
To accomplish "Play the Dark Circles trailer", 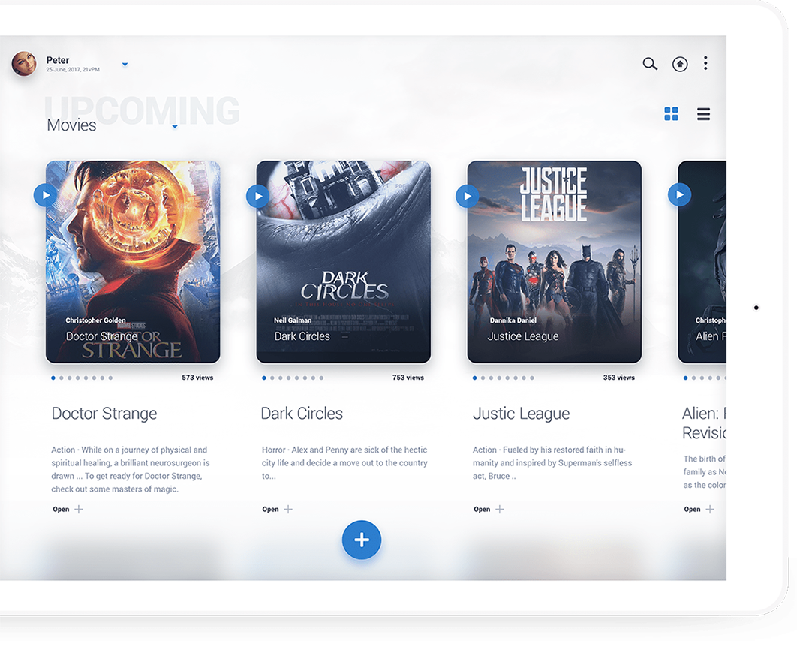I will click(258, 196).
